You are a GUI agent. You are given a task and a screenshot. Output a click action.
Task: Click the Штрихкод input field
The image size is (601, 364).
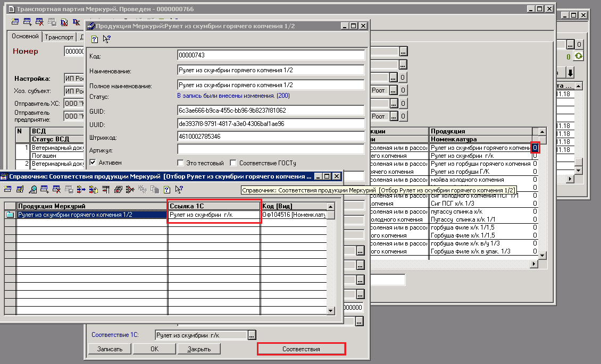click(x=271, y=136)
